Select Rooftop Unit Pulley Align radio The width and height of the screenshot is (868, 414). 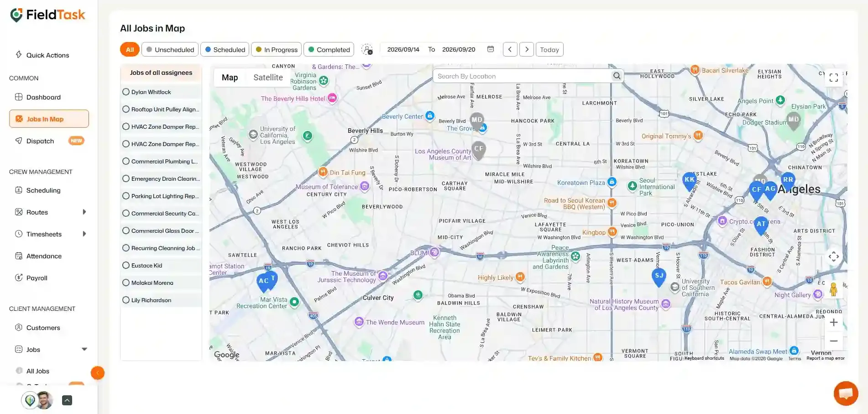(x=126, y=109)
